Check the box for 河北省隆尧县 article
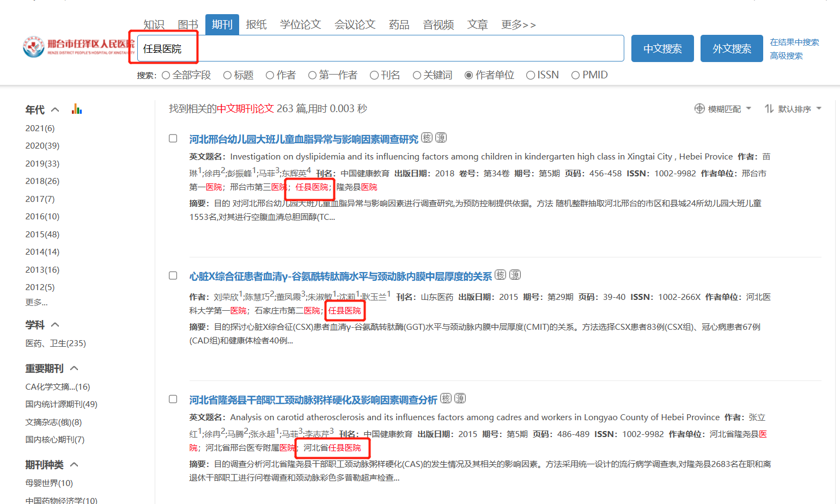The width and height of the screenshot is (840, 504). pyautogui.click(x=173, y=399)
